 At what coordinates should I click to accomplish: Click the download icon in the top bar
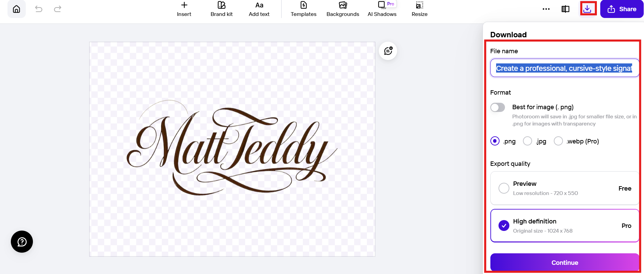(588, 9)
